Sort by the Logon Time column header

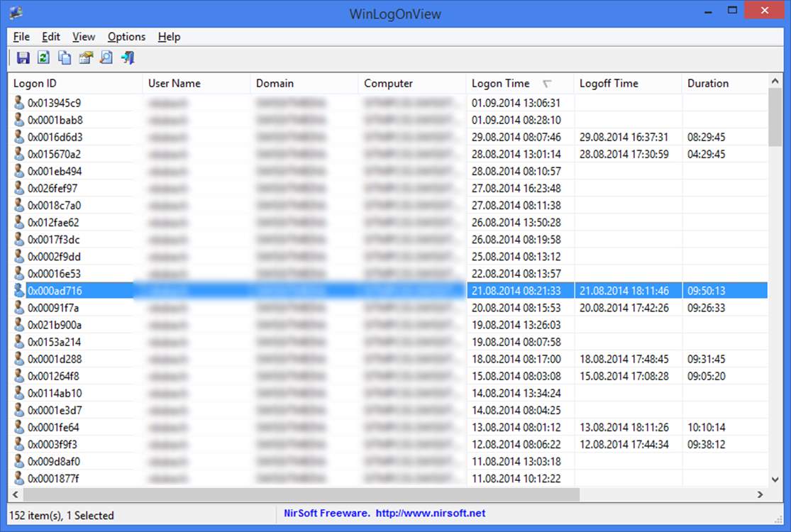pos(520,83)
